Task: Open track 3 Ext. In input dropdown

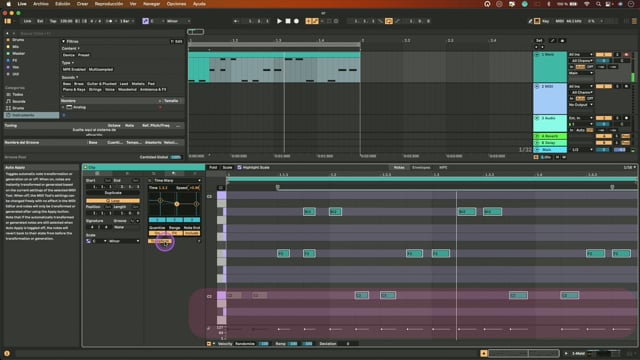Action: pos(580,118)
